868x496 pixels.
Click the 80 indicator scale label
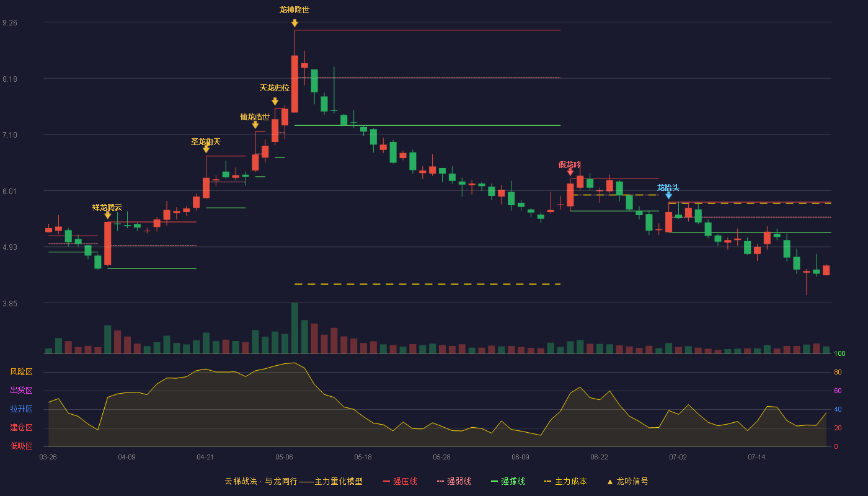point(838,373)
